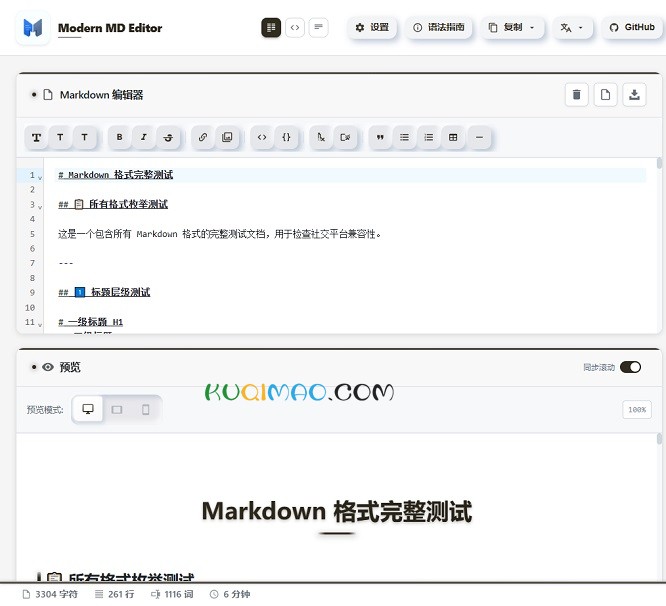Click the rectangle-with-x toolbar icon
Image resolution: width=666 pixels, height=606 pixels.
coord(345,137)
